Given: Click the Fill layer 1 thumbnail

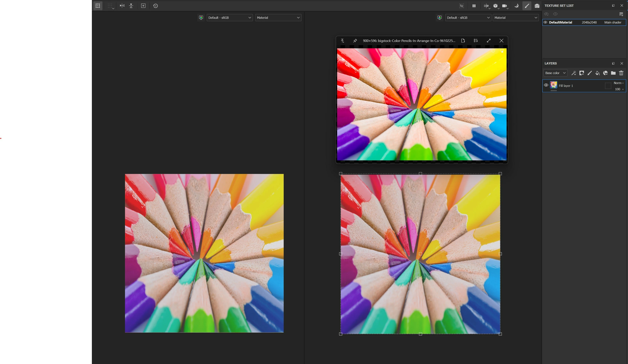Looking at the screenshot, I should click(x=553, y=85).
